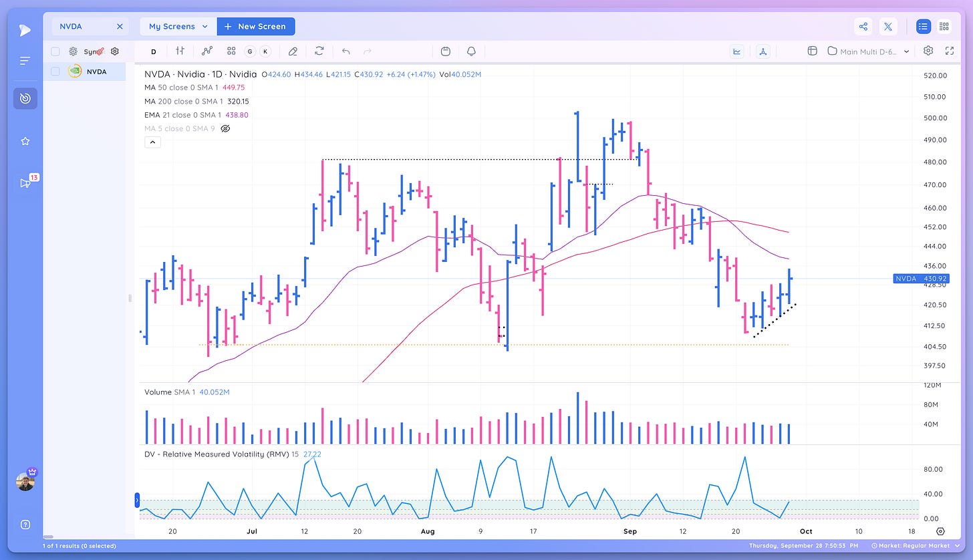Select the eraser drawing tool
Image resolution: width=973 pixels, height=560 pixels.
[x=293, y=51]
